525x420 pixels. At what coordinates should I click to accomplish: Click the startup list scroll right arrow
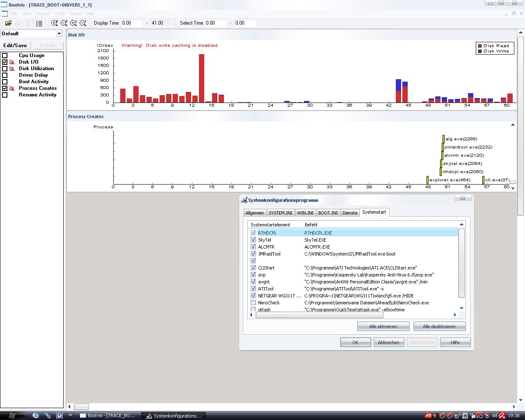pyautogui.click(x=454, y=315)
